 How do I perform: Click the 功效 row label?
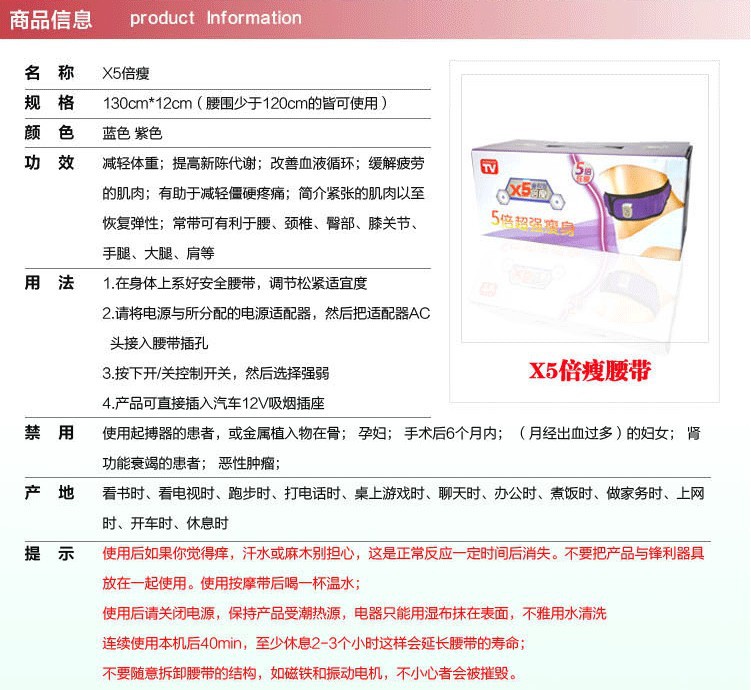(x=49, y=162)
